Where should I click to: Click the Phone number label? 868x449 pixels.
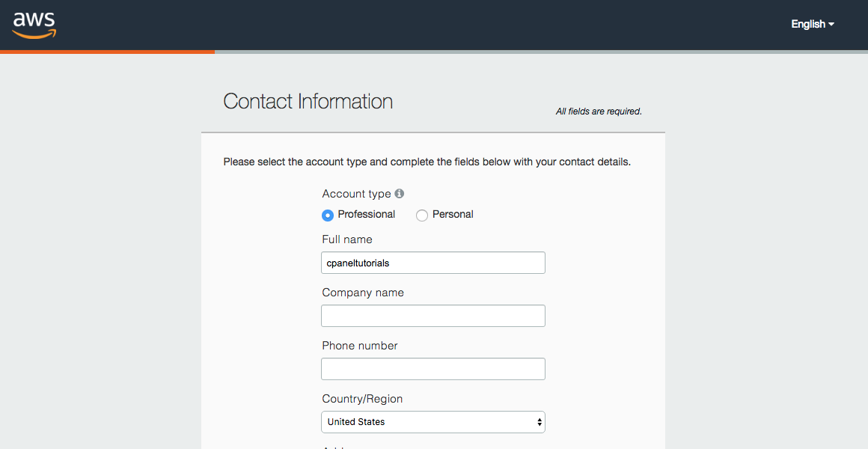pyautogui.click(x=360, y=346)
